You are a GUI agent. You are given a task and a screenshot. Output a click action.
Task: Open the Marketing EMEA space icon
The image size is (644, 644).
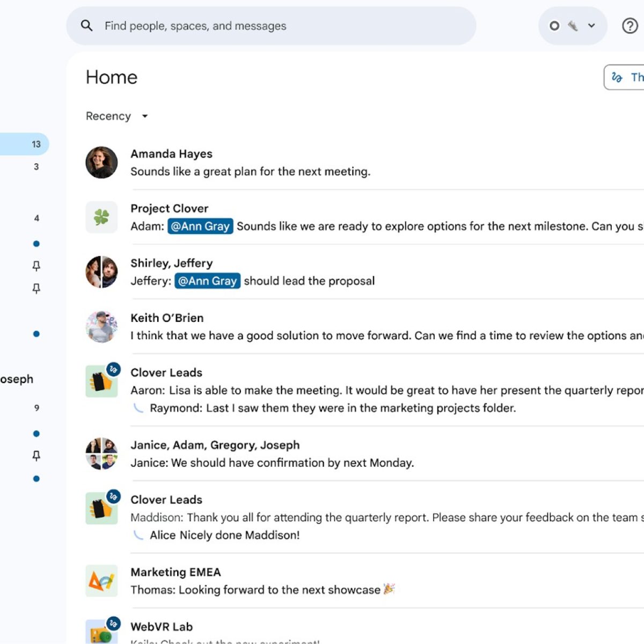(x=101, y=581)
